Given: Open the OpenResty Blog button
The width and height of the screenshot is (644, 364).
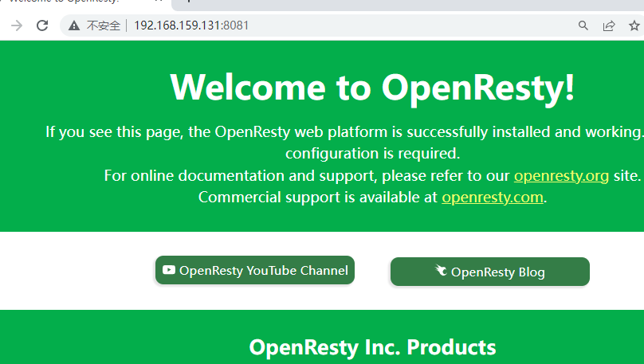Looking at the screenshot, I should coord(490,272).
